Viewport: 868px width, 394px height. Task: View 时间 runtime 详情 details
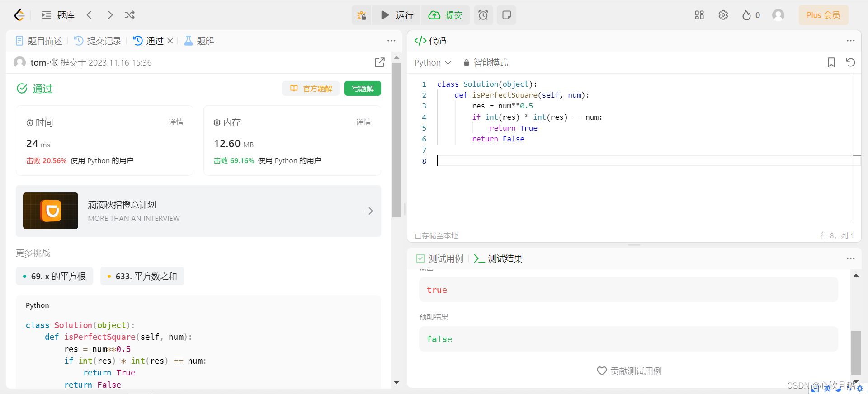point(176,122)
